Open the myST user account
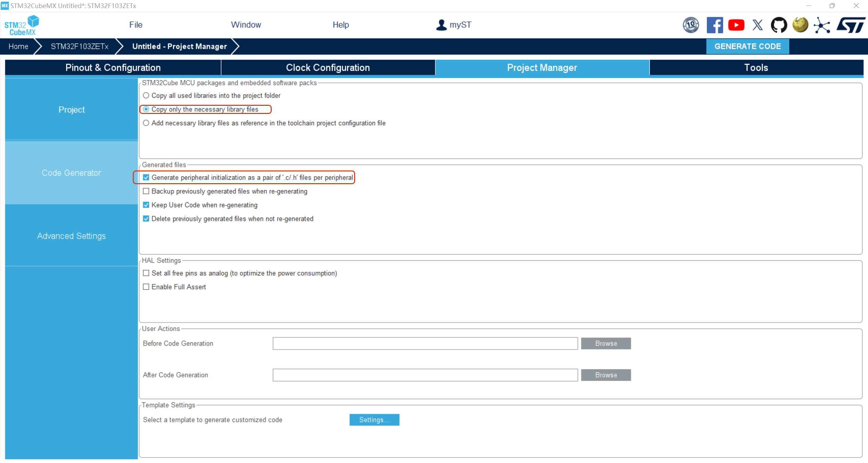 pyautogui.click(x=454, y=25)
